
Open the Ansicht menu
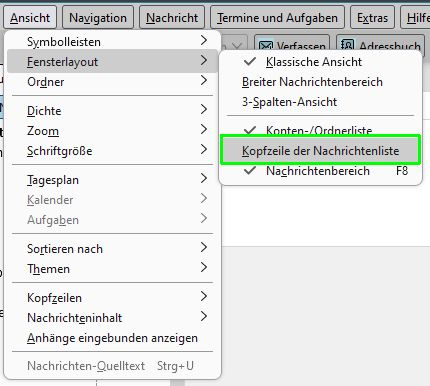30,18
